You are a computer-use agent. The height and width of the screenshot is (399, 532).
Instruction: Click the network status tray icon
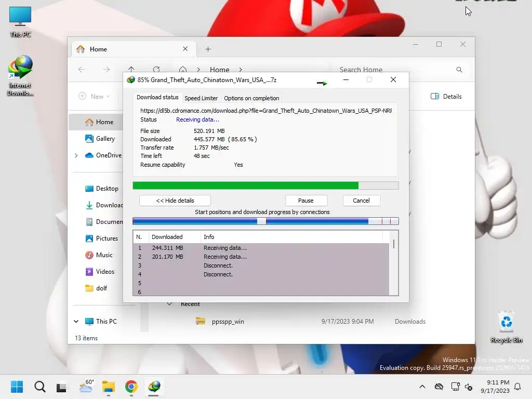pyautogui.click(x=455, y=387)
